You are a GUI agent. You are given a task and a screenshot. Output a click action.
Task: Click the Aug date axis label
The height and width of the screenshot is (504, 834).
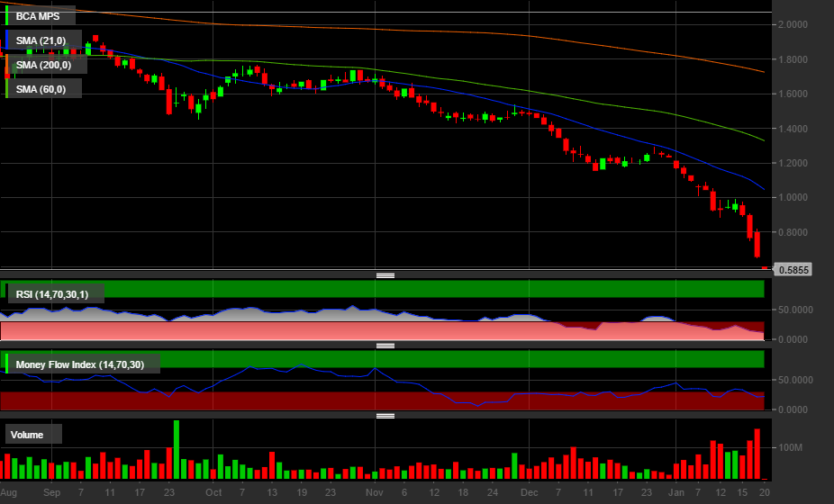(8, 492)
